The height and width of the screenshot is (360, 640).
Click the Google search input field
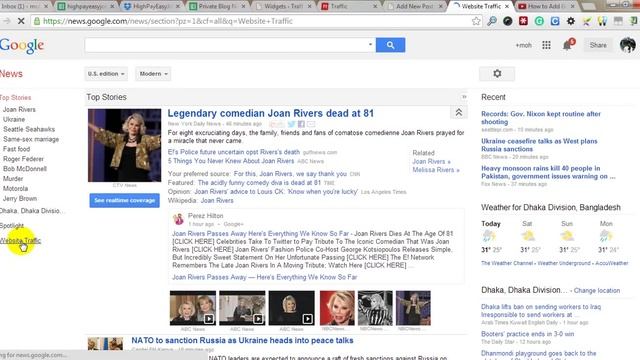tap(226, 45)
